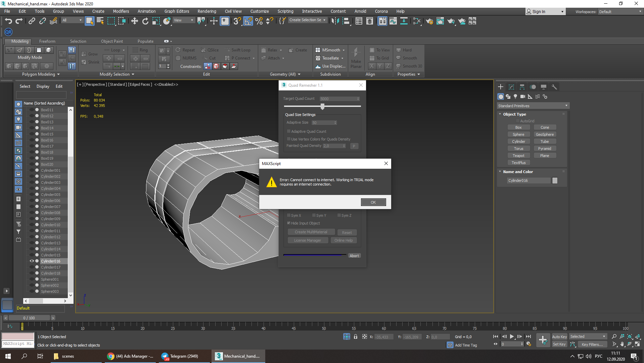644x363 pixels.
Task: Open Windows taskbar search
Action: click(x=24, y=356)
